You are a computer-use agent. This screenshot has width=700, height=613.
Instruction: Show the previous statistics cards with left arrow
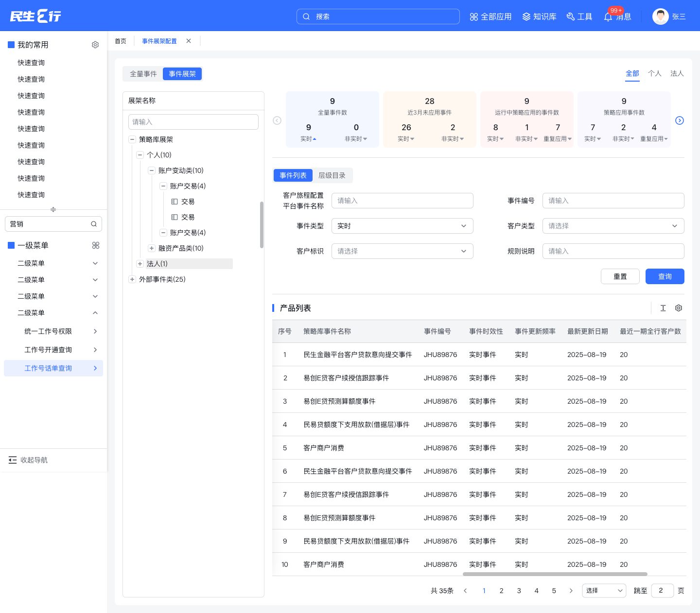[x=277, y=120]
